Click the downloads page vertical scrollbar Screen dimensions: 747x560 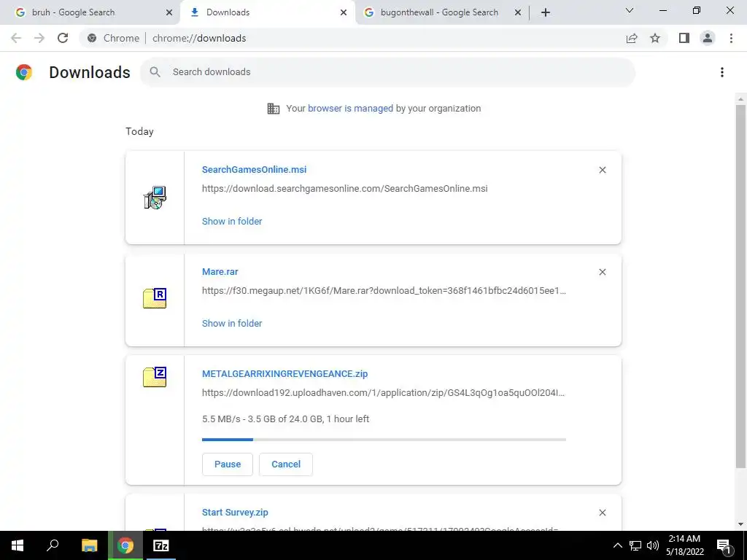(x=740, y=286)
